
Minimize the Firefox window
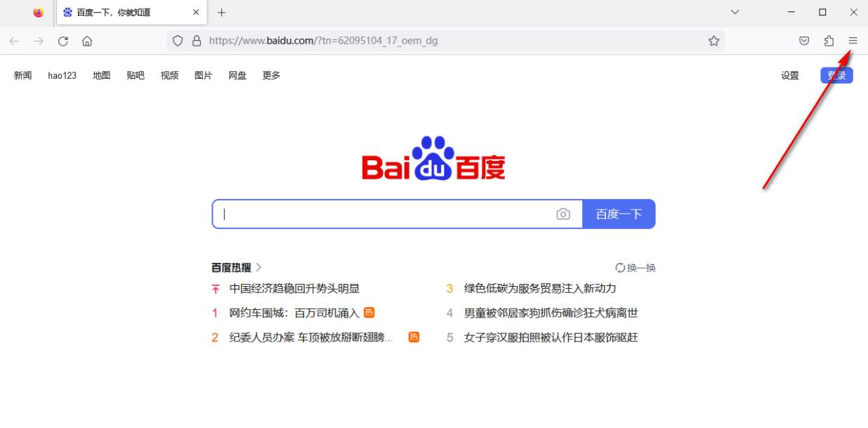point(791,13)
